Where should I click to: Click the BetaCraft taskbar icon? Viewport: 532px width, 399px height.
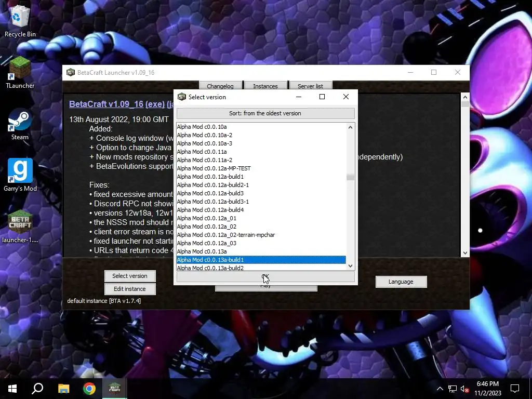pyautogui.click(x=115, y=389)
